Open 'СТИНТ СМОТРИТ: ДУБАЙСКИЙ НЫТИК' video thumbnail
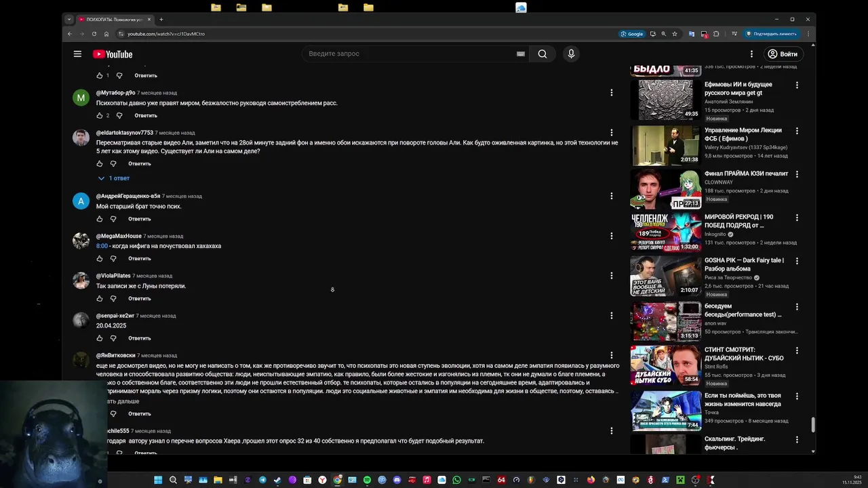 665,365
